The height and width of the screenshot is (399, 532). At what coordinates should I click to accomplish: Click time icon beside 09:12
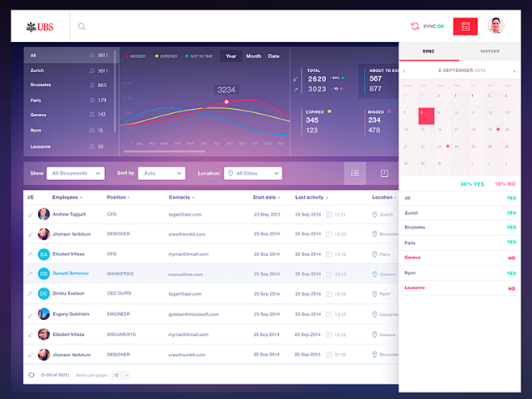point(329,275)
